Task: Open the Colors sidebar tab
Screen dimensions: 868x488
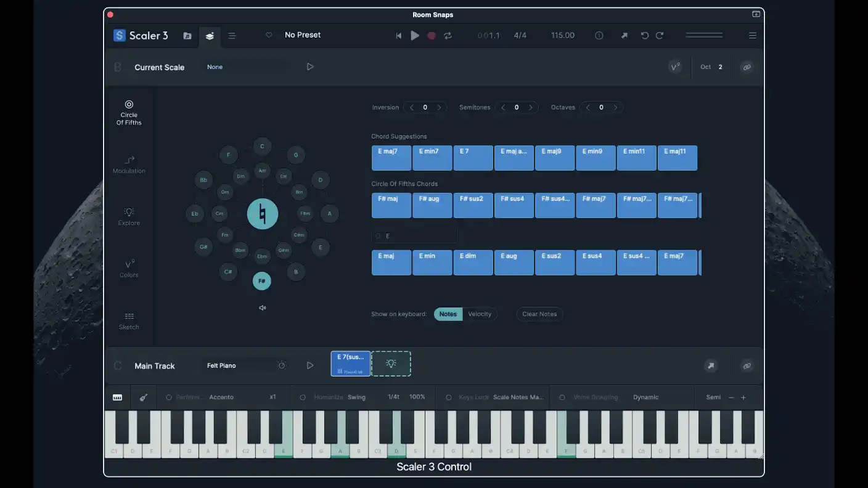Action: point(129,269)
